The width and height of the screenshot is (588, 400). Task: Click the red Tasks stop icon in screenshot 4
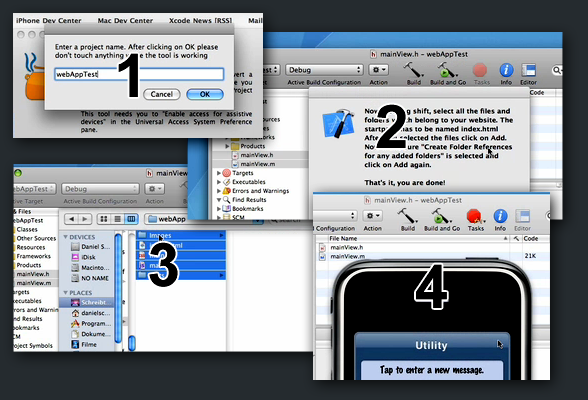pyautogui.click(x=474, y=216)
